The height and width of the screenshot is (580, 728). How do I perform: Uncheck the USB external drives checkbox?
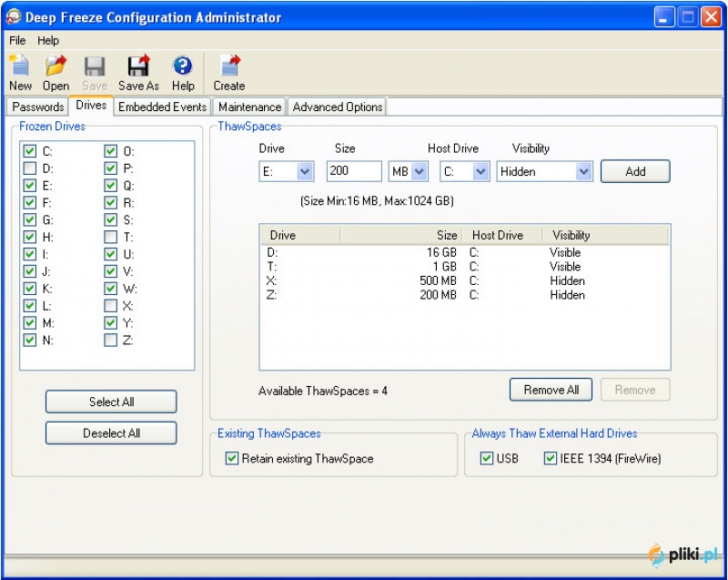[487, 458]
